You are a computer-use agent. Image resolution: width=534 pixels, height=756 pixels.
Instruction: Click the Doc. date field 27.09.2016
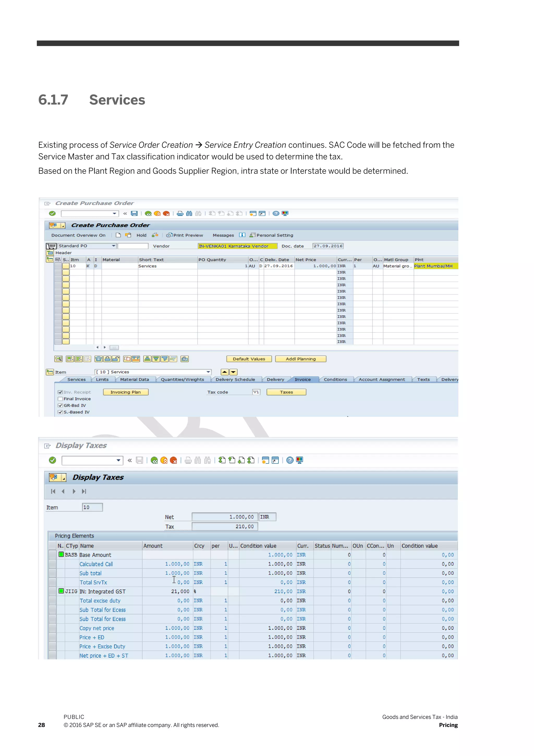[x=328, y=246]
